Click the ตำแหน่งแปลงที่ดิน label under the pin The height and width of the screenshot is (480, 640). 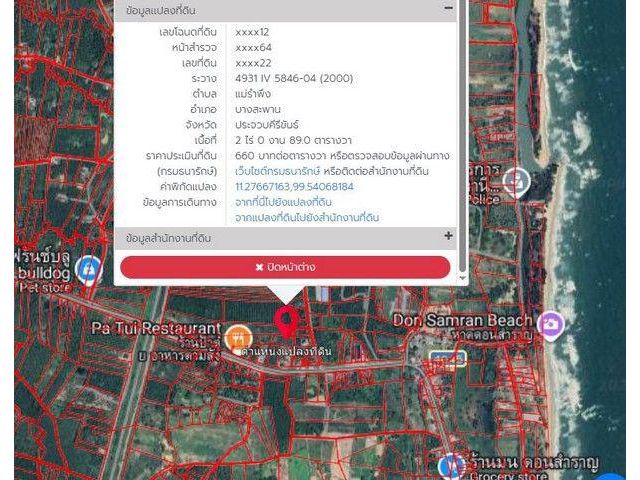(x=286, y=351)
